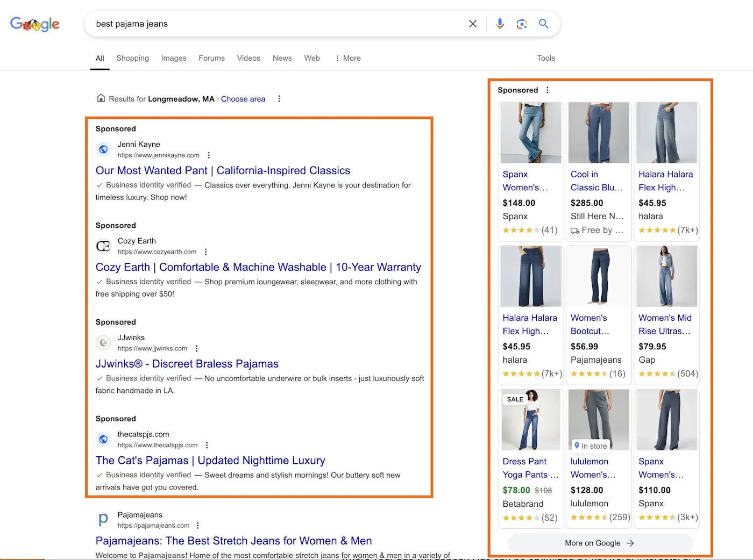753x560 pixels.
Task: Click the (259) rating on lululemon item
Action: 620,517
